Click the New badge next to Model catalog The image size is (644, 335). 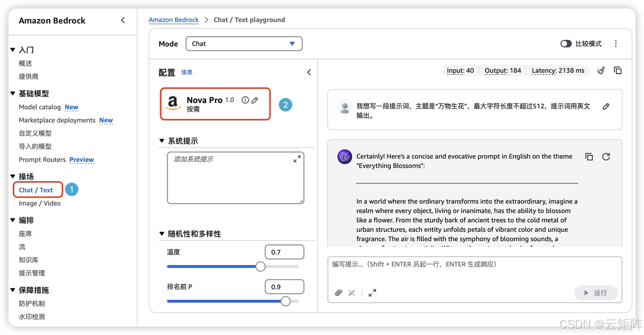click(71, 107)
